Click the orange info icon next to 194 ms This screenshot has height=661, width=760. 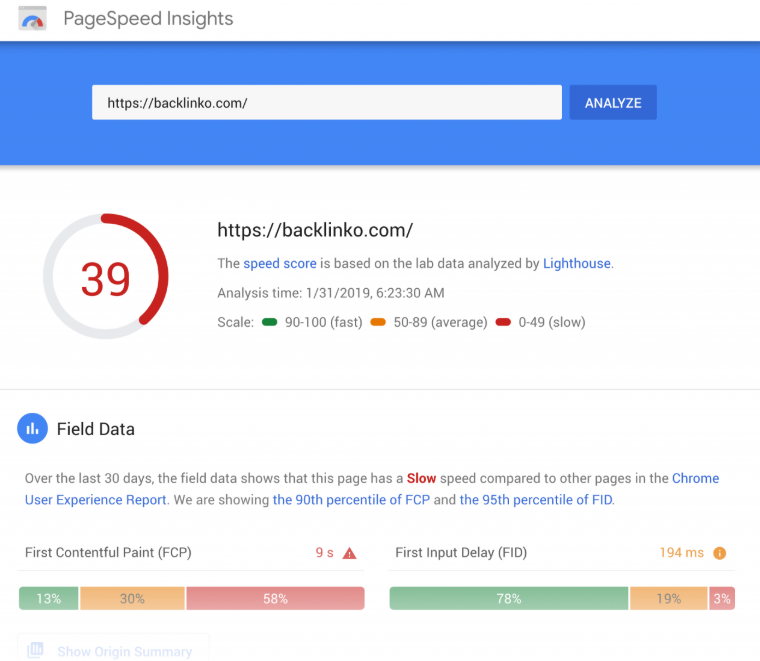click(719, 553)
